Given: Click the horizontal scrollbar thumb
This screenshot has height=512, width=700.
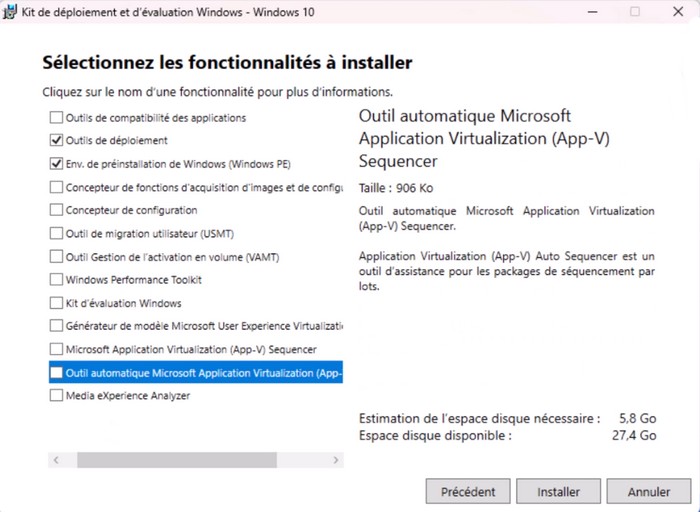Looking at the screenshot, I should (175, 460).
